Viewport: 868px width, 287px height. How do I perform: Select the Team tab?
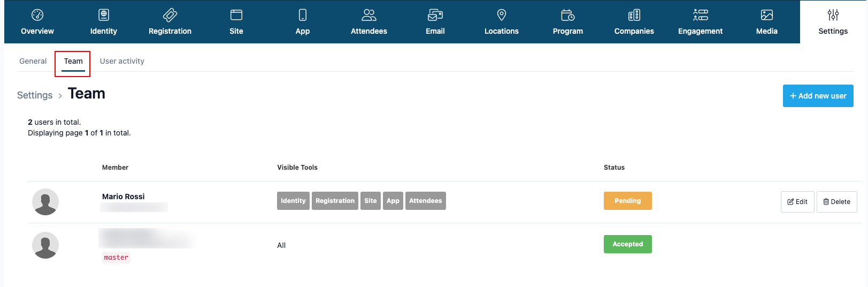click(x=73, y=61)
